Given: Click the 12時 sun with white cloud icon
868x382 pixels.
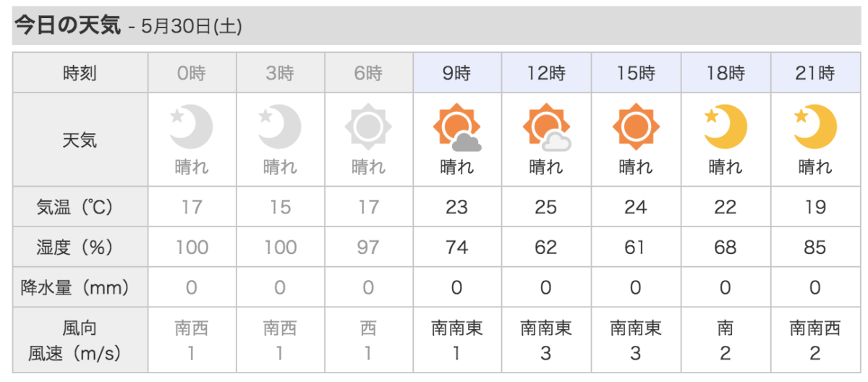Looking at the screenshot, I should click(x=547, y=127).
